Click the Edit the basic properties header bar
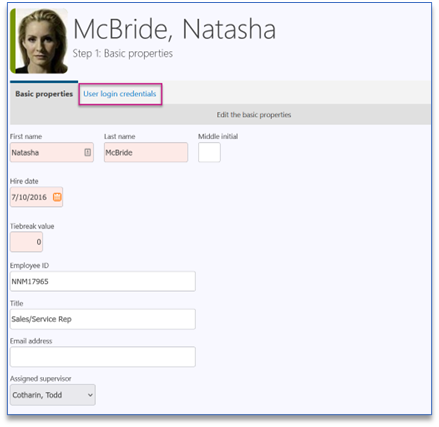 [x=220, y=115]
